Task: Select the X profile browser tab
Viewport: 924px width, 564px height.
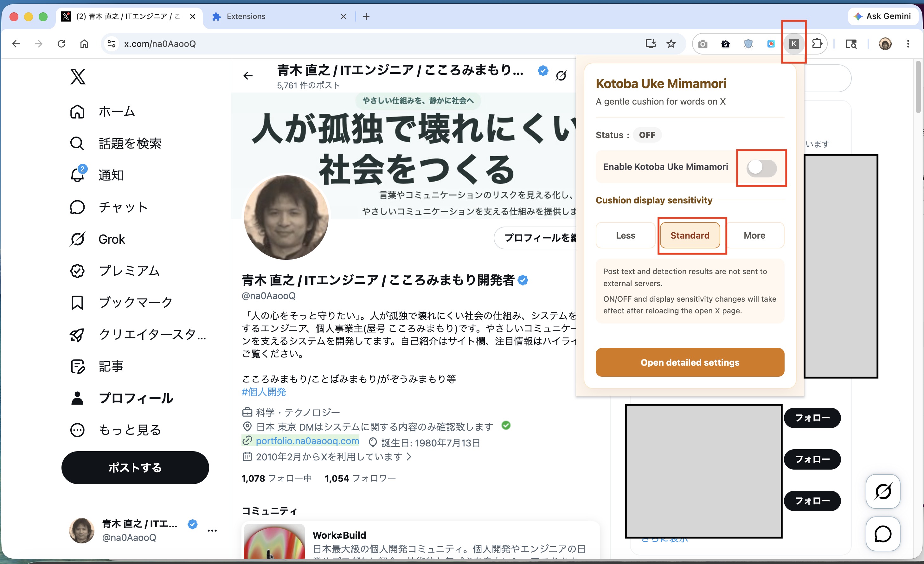Action: (x=129, y=16)
